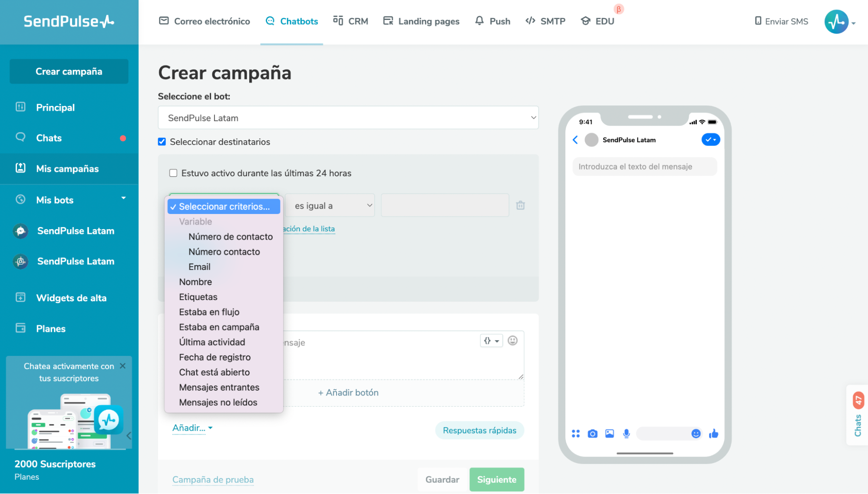Screen dimensions: 868x494
Task: Switch to the Chatbots tab
Action: tap(292, 21)
